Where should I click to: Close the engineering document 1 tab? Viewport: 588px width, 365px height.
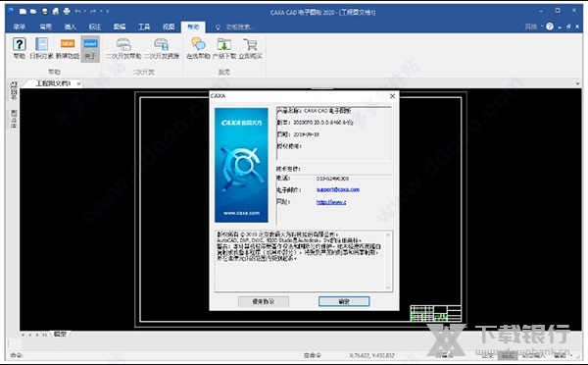tap(78, 83)
